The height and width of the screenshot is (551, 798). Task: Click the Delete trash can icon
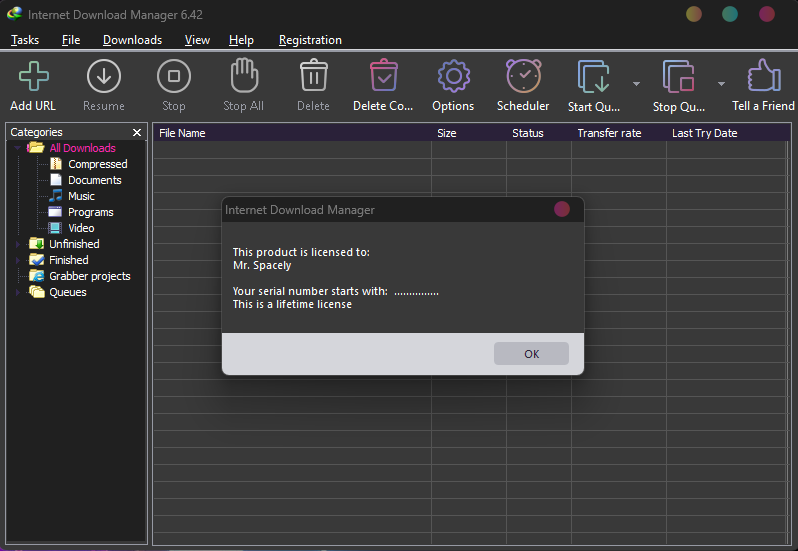[x=314, y=75]
